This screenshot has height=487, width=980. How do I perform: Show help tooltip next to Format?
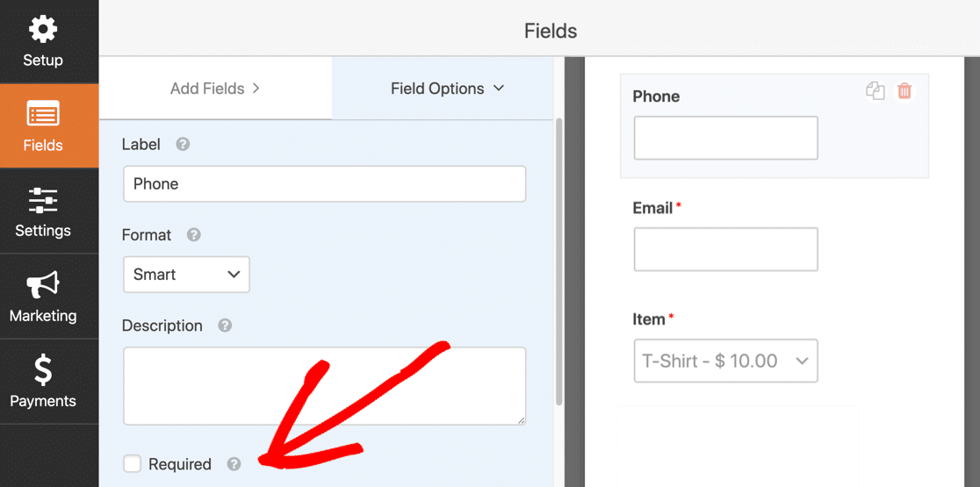click(194, 235)
